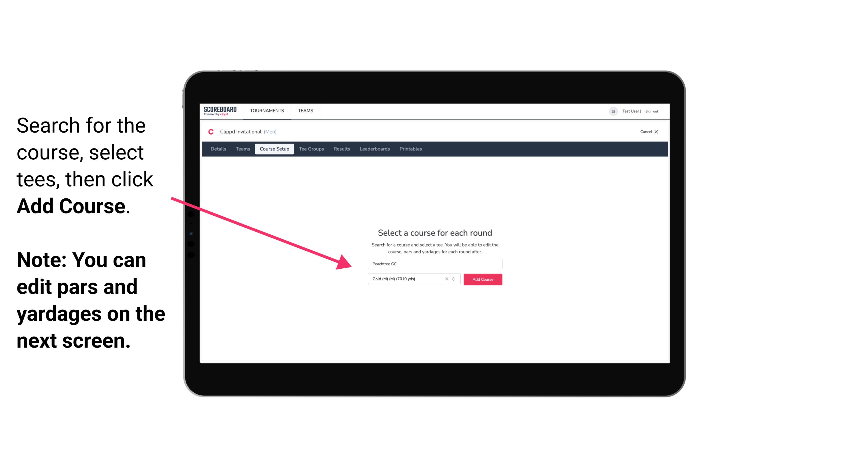Expand the tee selection dropdown

454,279
